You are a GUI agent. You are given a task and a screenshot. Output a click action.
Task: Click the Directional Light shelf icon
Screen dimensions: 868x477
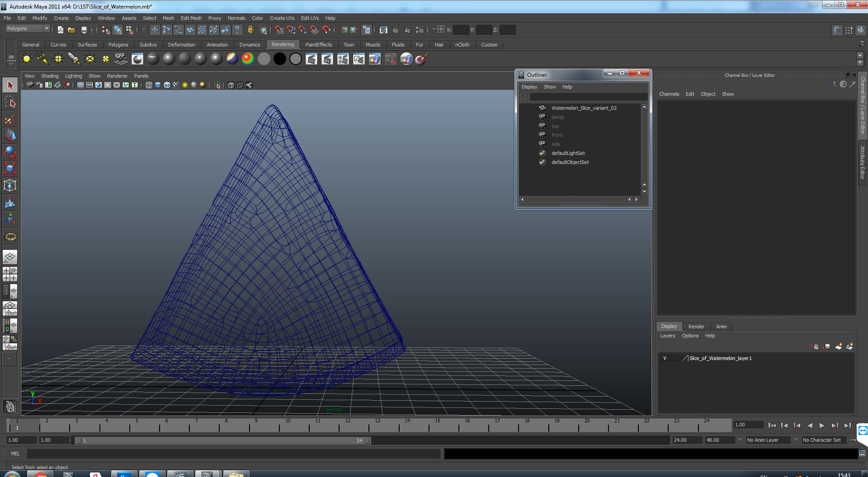pyautogui.click(x=42, y=59)
